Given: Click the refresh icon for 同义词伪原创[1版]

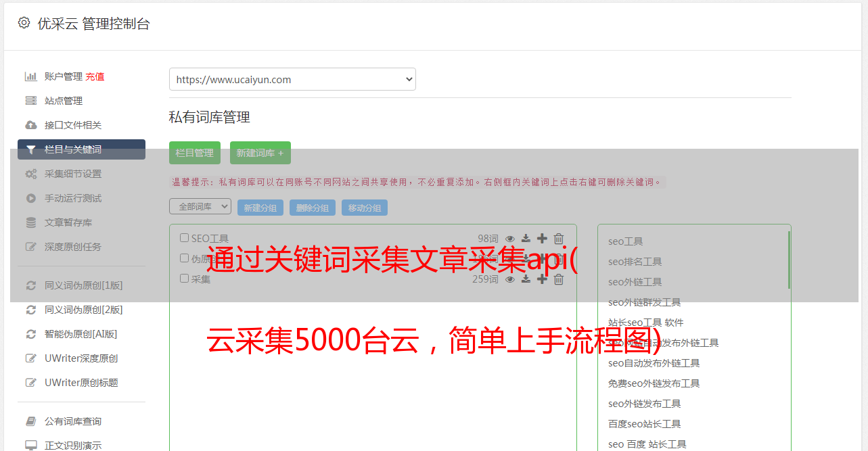Looking at the screenshot, I should click(x=30, y=285).
